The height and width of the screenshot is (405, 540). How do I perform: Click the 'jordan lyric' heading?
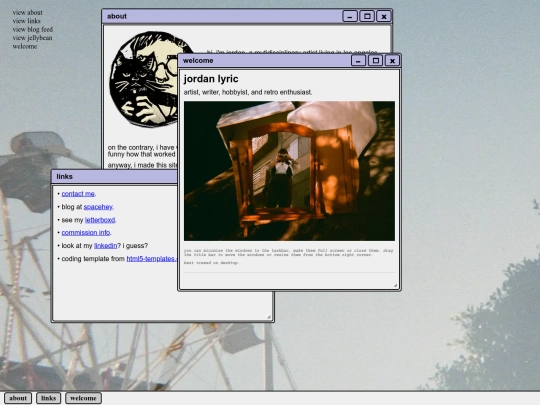(211, 79)
